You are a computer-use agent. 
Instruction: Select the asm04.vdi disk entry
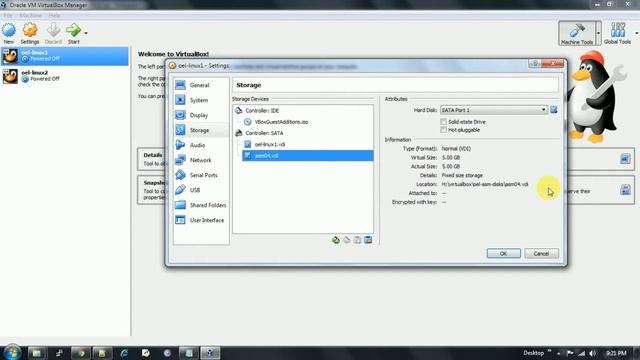click(308, 156)
